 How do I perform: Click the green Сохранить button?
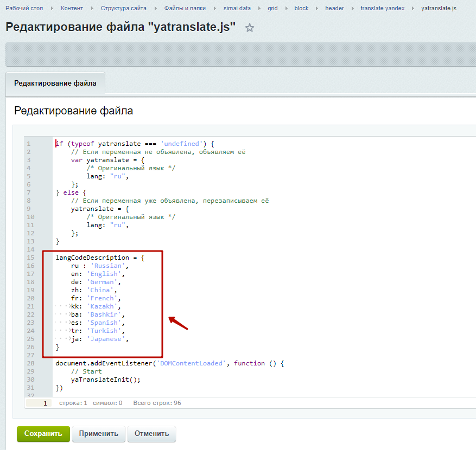[x=43, y=434]
